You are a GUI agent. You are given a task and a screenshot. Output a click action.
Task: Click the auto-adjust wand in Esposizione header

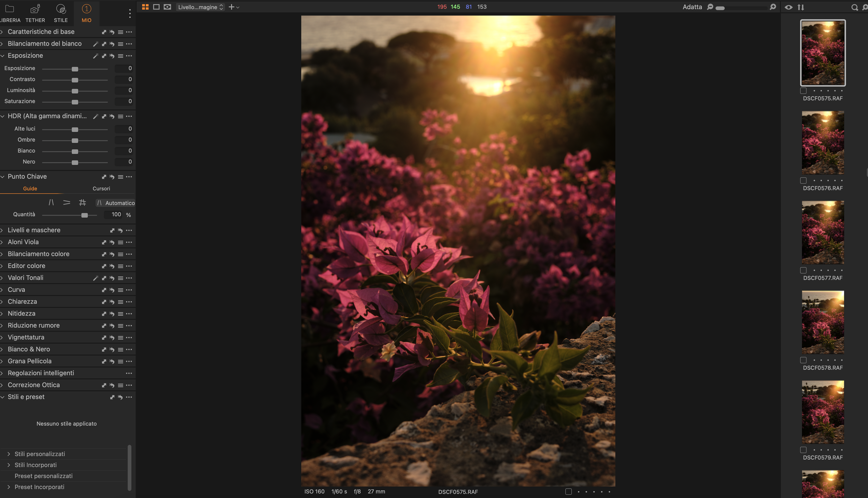96,56
